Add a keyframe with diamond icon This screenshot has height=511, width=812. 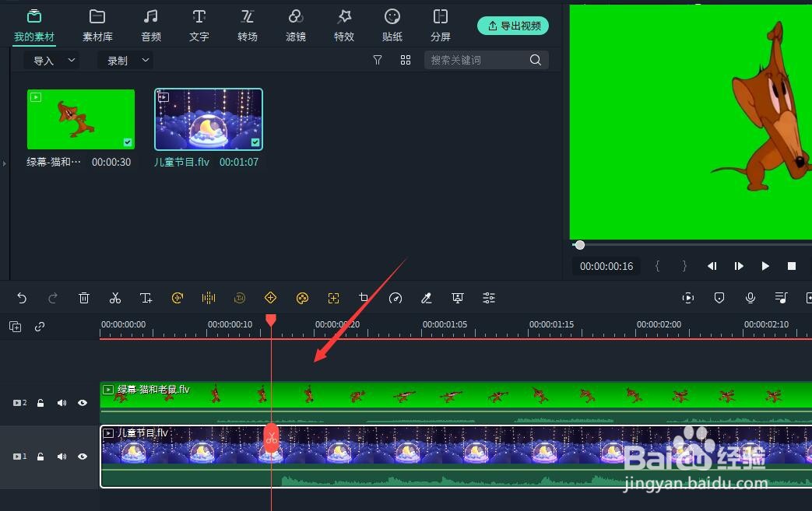click(x=270, y=298)
